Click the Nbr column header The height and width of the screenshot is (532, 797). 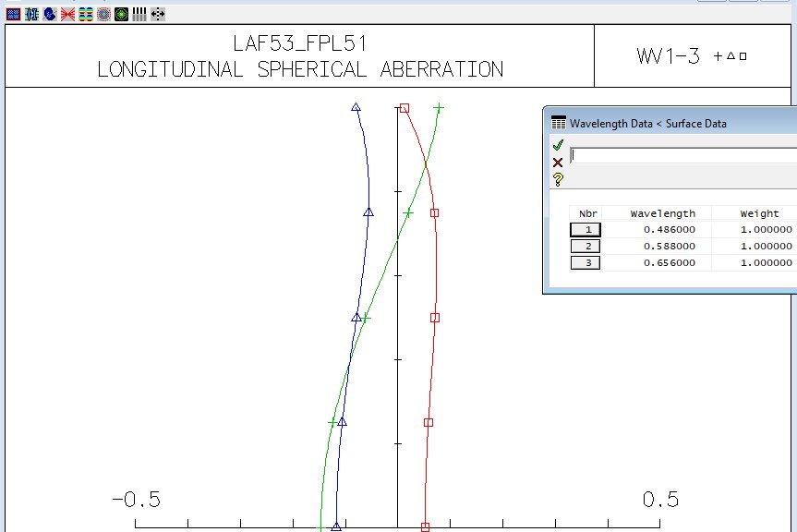(x=588, y=214)
